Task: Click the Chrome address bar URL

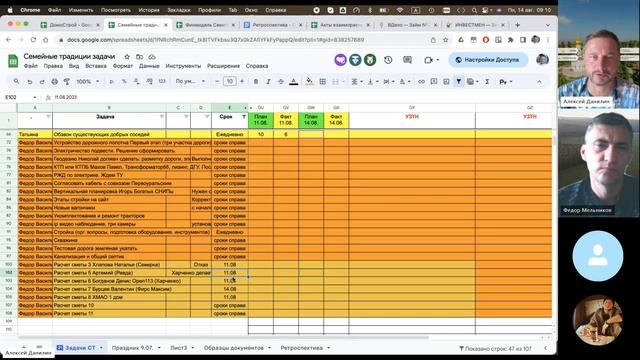Action: click(216, 40)
